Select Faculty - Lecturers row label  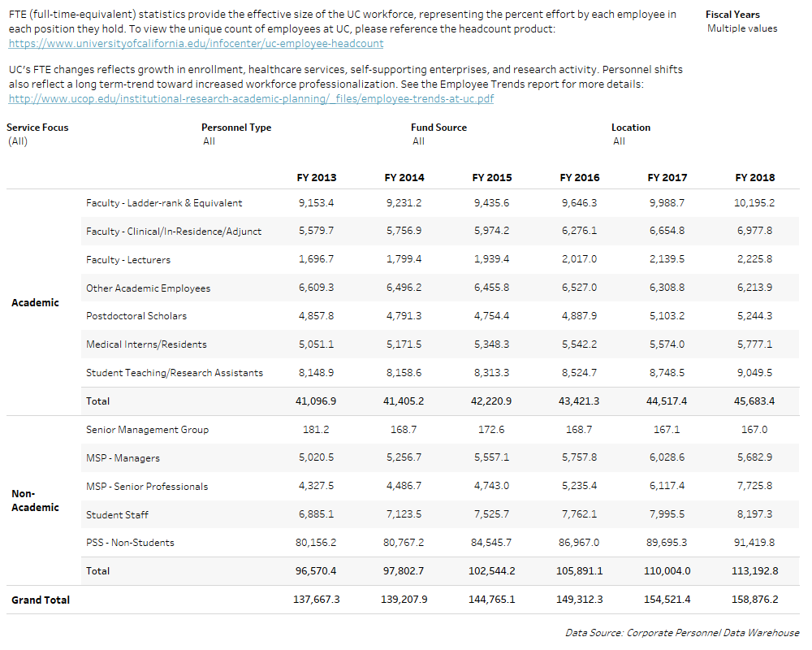(128, 260)
